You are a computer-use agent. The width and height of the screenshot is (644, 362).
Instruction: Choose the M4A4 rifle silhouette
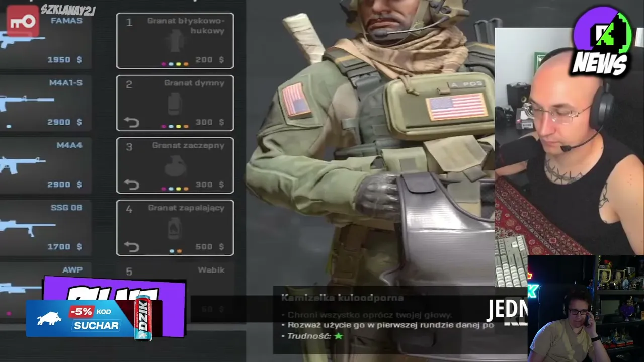[x=23, y=164]
